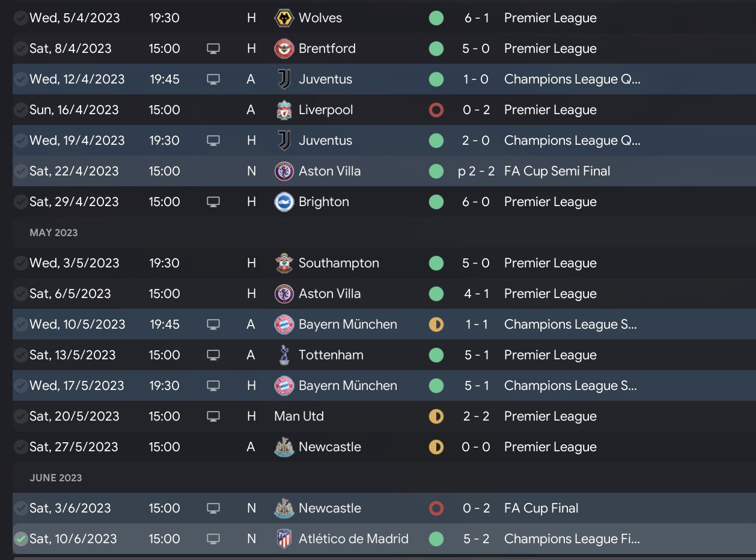This screenshot has height=560, width=756.
Task: Collapse the JUNE 2023 month header
Action: tap(56, 478)
